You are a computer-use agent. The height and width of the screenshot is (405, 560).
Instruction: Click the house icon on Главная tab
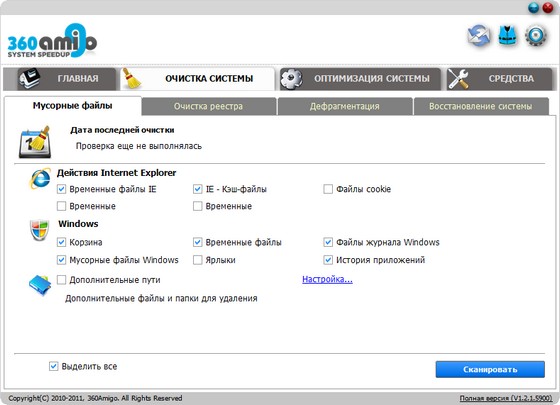[x=30, y=79]
